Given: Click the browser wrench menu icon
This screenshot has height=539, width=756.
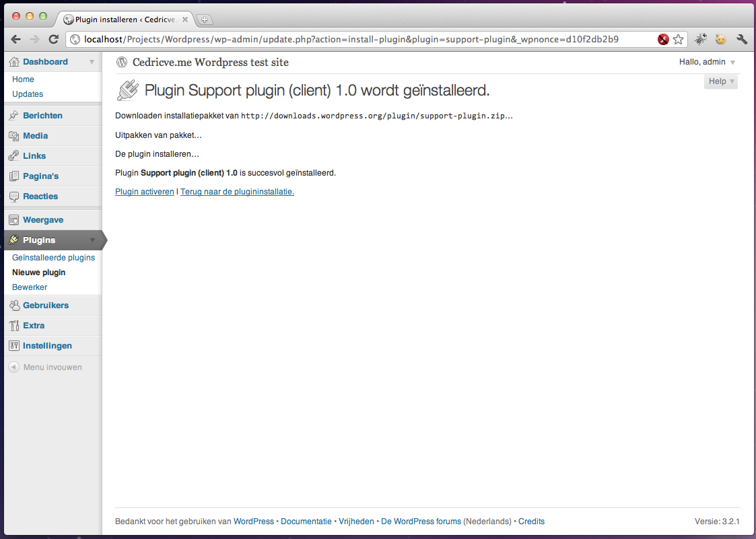Looking at the screenshot, I should (x=742, y=40).
